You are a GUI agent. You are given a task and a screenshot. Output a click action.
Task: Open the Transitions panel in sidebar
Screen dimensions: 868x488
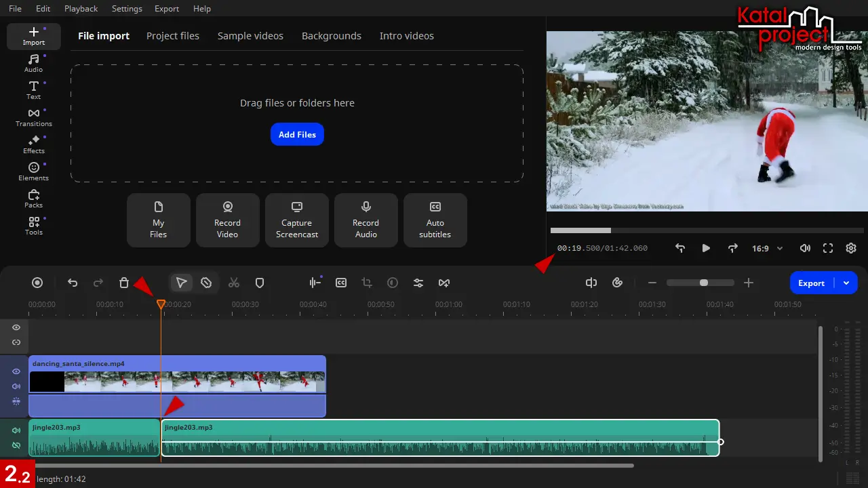coord(34,117)
